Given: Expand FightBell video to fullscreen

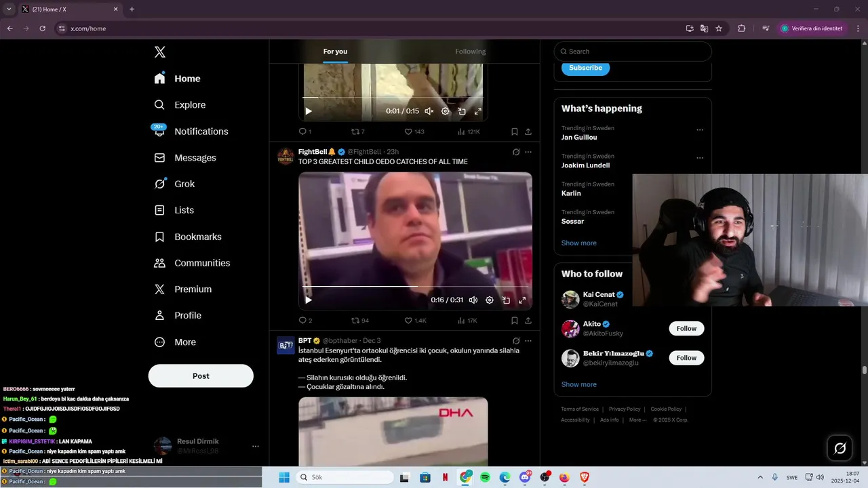Looking at the screenshot, I should coord(522,300).
